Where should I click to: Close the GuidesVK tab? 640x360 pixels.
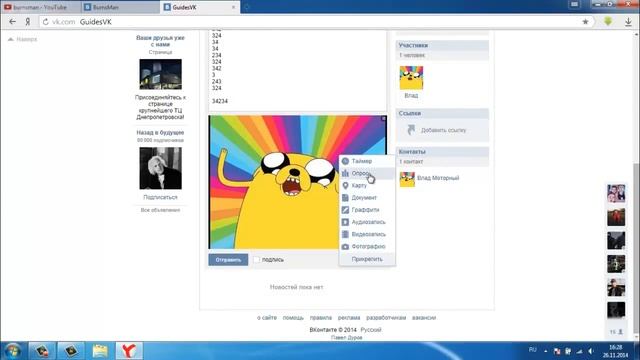pos(233,7)
